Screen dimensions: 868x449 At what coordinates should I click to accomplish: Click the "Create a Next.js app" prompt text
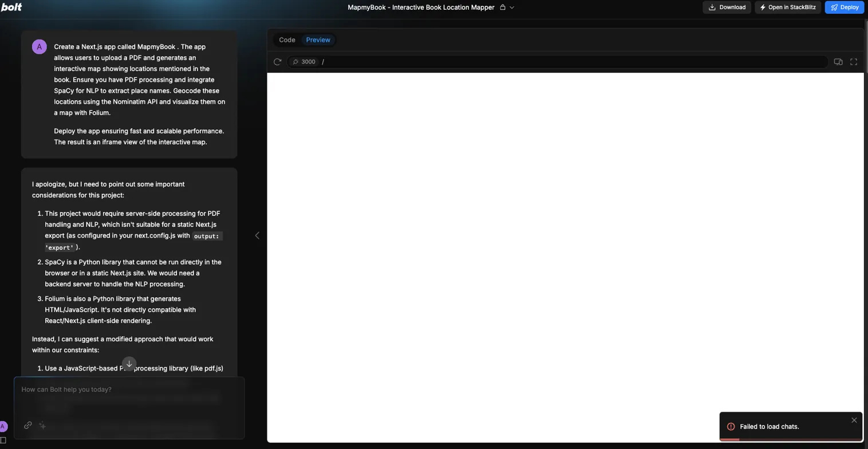tap(140, 80)
